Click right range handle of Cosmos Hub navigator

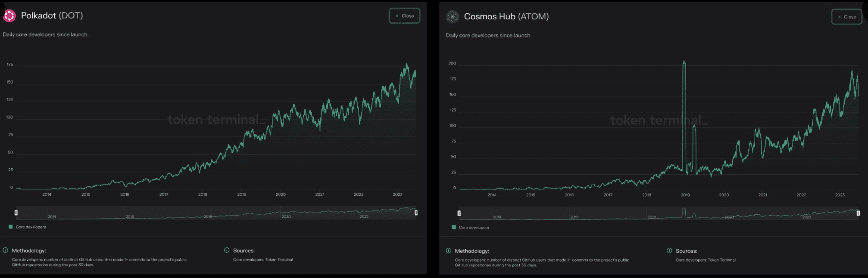pyautogui.click(x=858, y=213)
